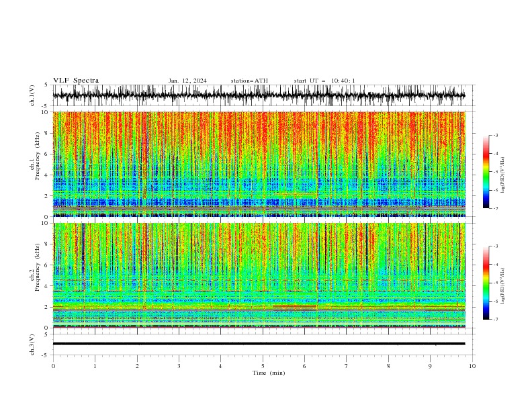Click the ch.1 frequency tick label '6'
Screen dimensions: 532x411
pyautogui.click(x=47, y=154)
